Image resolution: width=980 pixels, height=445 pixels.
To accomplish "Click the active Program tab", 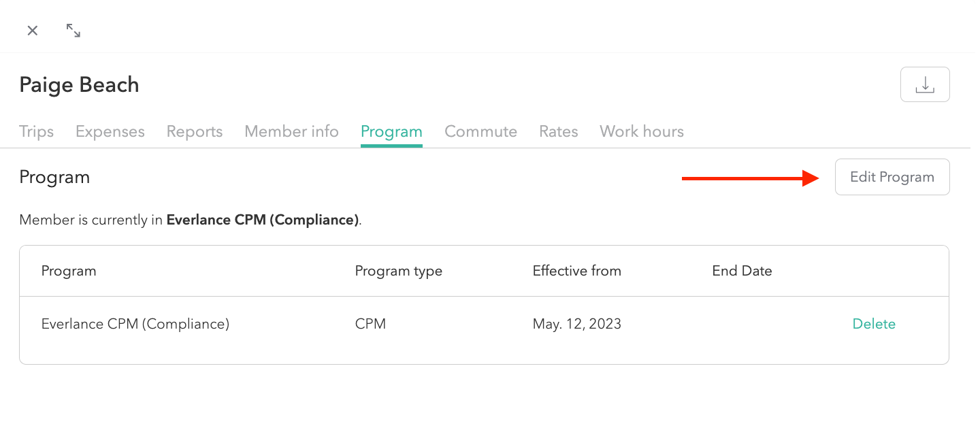I will [x=391, y=131].
